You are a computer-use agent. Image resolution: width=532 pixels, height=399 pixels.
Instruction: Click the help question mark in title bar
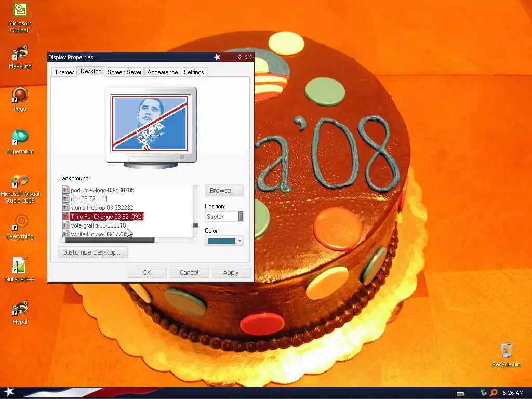(239, 57)
